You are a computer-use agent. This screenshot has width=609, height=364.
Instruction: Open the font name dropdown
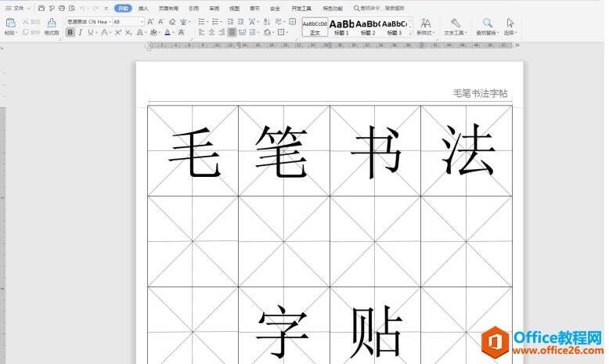110,22
